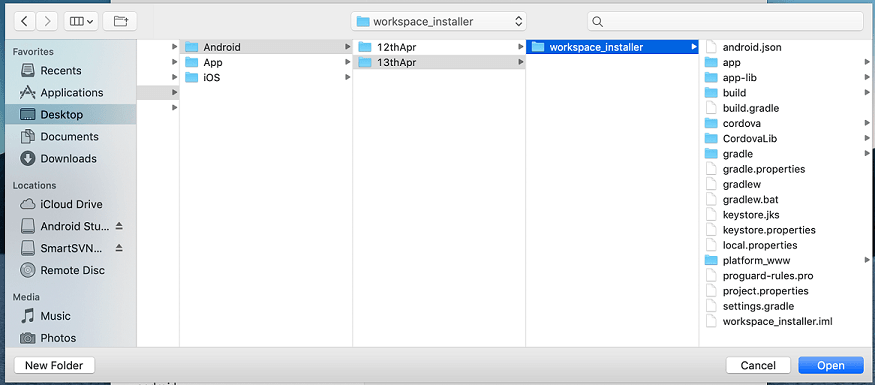Click the Music note icon
875x385 pixels.
click(27, 316)
